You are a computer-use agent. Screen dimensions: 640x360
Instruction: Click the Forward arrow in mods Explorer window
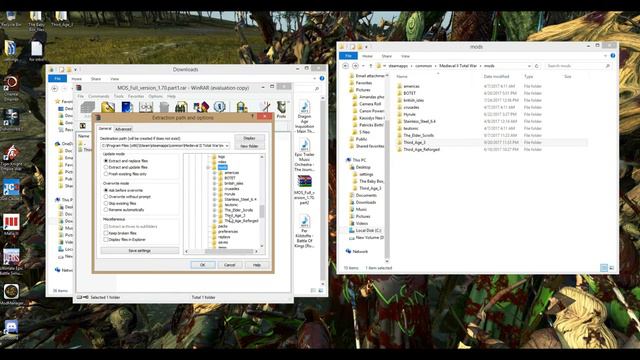[x=356, y=66]
